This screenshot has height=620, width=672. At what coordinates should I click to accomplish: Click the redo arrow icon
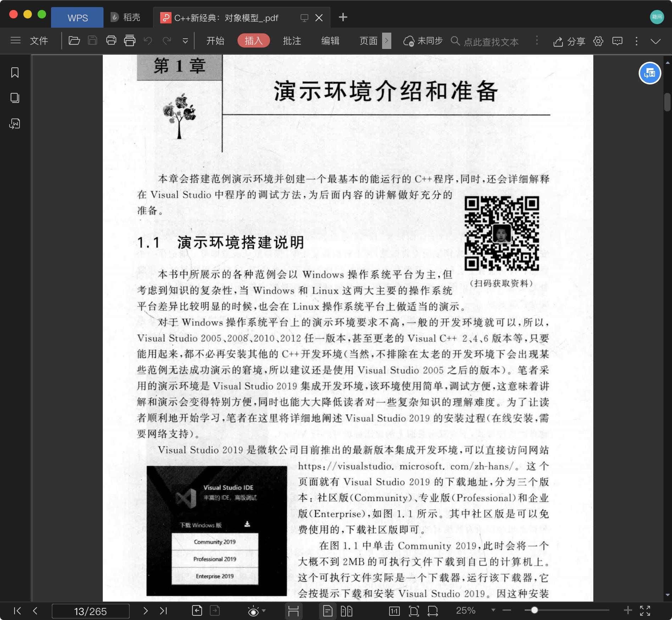(167, 41)
